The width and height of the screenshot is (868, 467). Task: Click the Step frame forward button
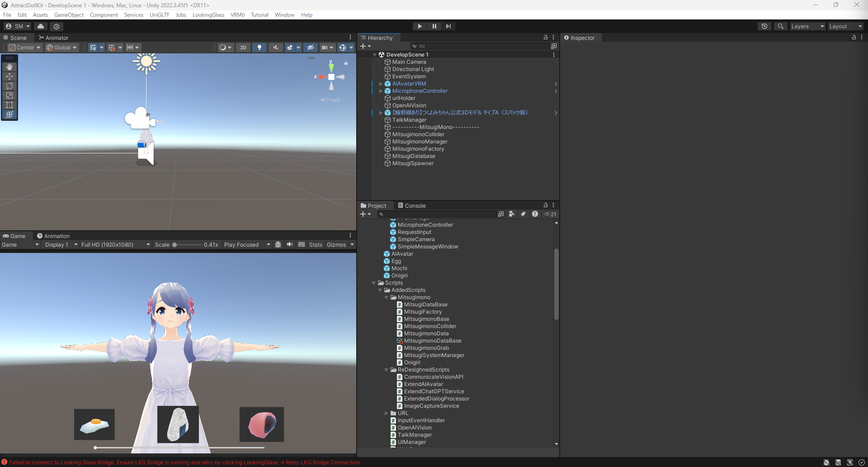pyautogui.click(x=448, y=26)
